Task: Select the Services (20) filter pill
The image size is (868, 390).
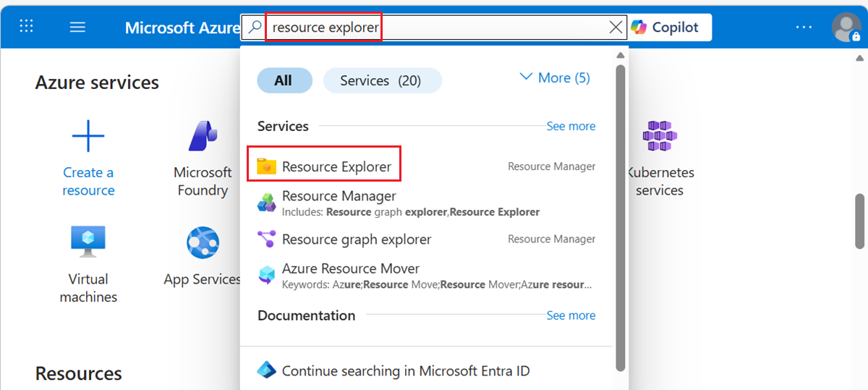Action: (381, 80)
